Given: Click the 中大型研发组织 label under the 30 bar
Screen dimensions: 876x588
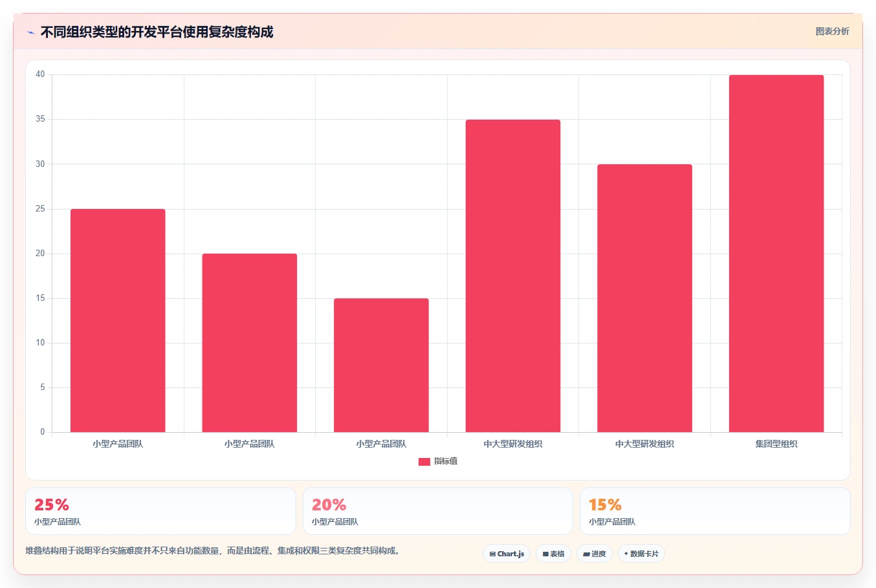Looking at the screenshot, I should (x=644, y=444).
